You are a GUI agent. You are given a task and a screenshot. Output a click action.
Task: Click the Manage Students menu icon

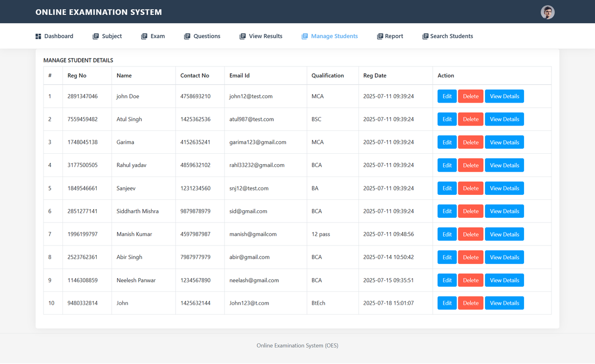click(x=305, y=36)
